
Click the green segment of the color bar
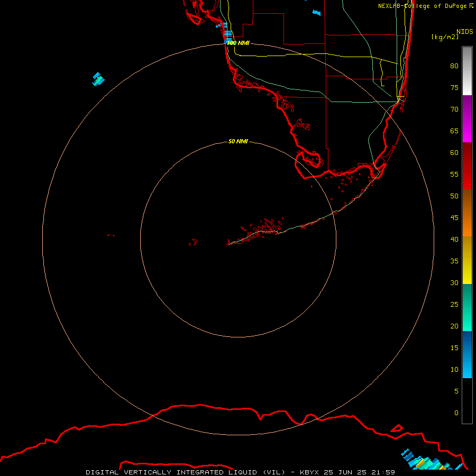[467, 307]
